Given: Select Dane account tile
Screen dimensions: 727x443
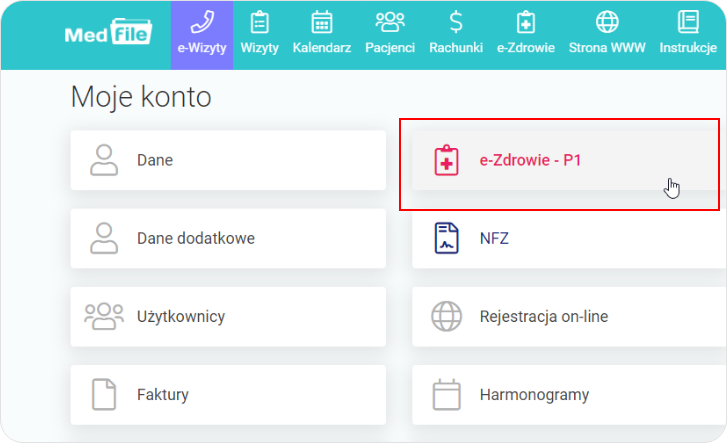Looking at the screenshot, I should click(x=228, y=160).
